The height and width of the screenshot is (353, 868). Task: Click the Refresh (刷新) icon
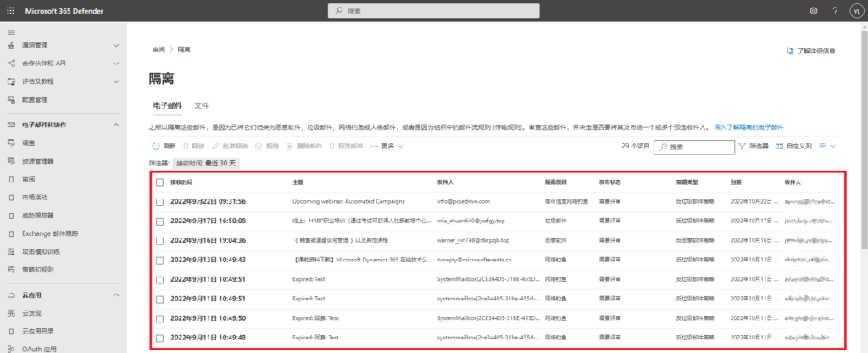156,147
